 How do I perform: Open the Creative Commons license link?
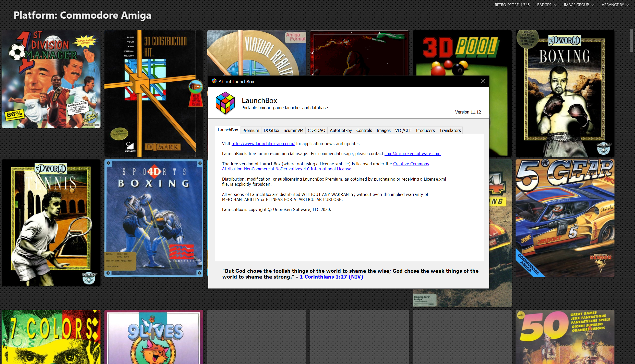(325, 166)
